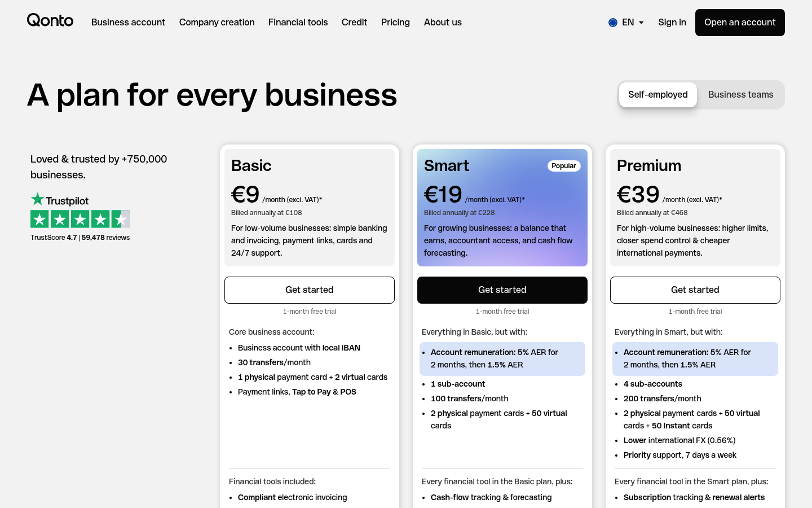812x508 pixels.
Task: Click '4 sub-accounts' in Premium list
Action: coord(653,384)
